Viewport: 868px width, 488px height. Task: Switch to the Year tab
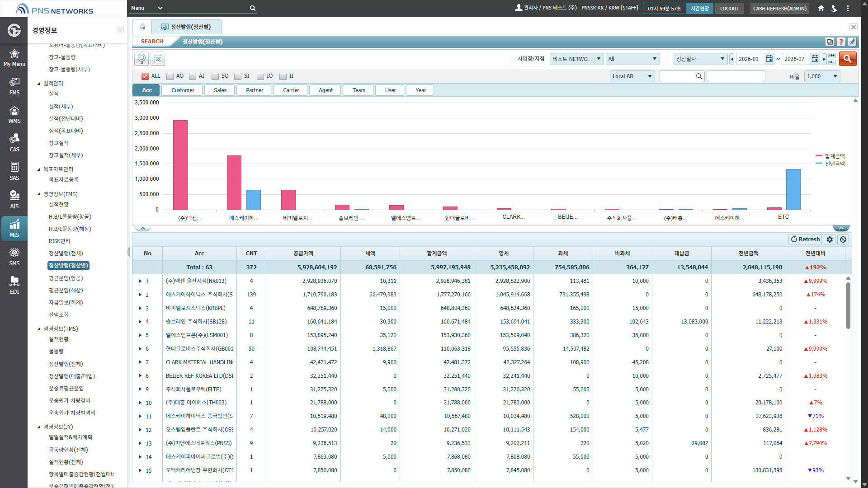[420, 90]
